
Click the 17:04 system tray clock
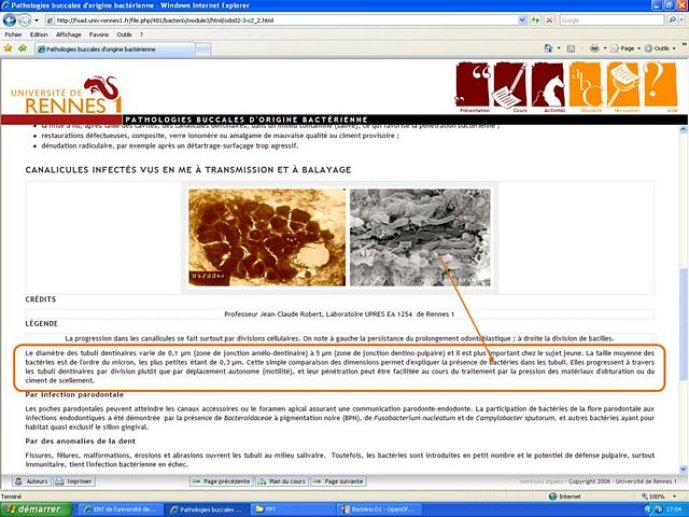point(674,510)
